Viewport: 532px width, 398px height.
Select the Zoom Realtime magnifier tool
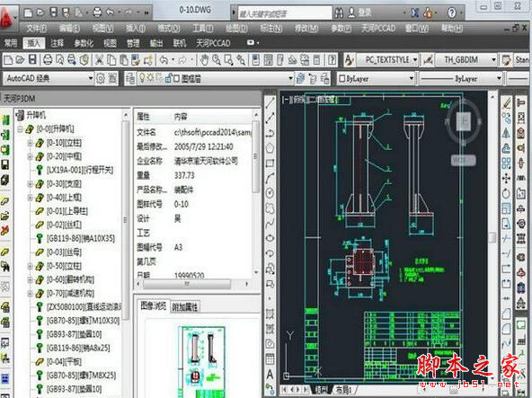pos(216,60)
